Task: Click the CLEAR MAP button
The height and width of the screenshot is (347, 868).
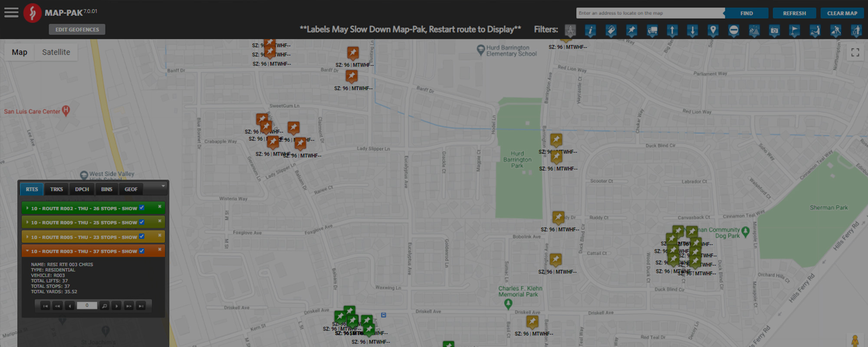Action: [x=842, y=13]
